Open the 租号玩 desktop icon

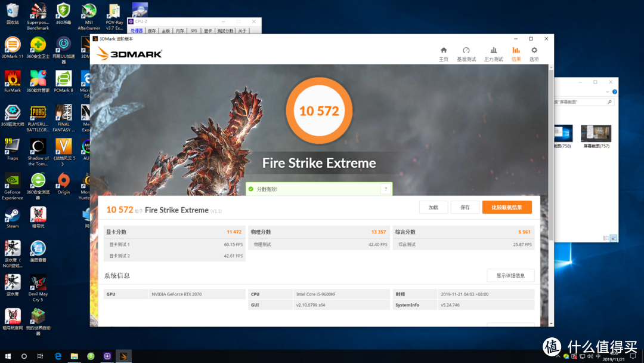point(38,217)
